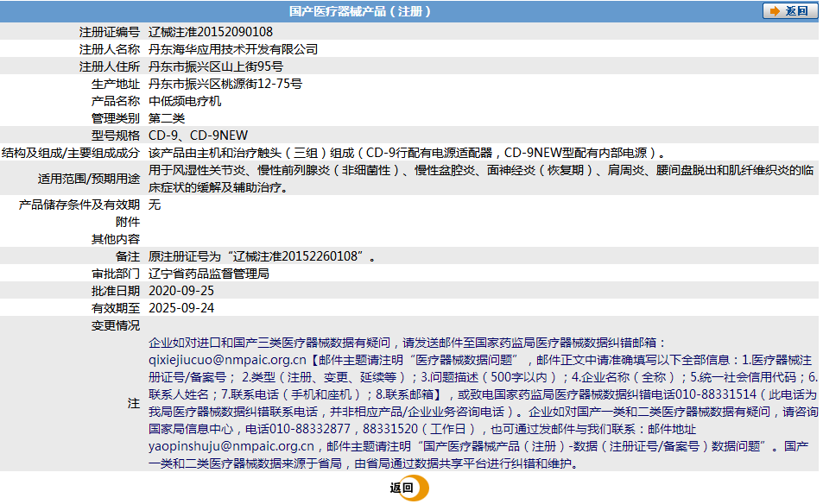Select approval date 2020-09-25
The image size is (823, 504).
(181, 291)
